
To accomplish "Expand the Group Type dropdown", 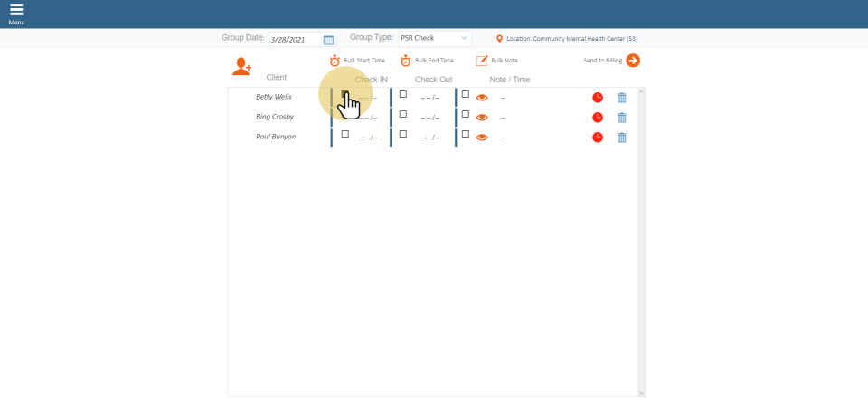I will pyautogui.click(x=436, y=39).
